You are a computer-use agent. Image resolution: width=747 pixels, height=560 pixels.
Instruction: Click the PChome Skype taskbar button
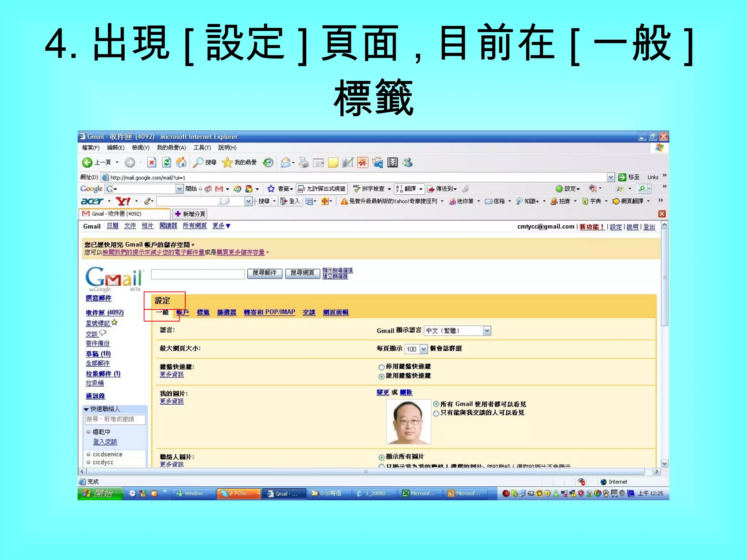239,494
